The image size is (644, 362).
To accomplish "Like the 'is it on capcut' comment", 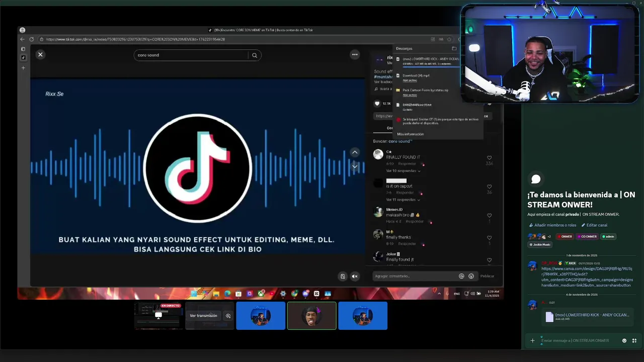I will click(x=489, y=187).
